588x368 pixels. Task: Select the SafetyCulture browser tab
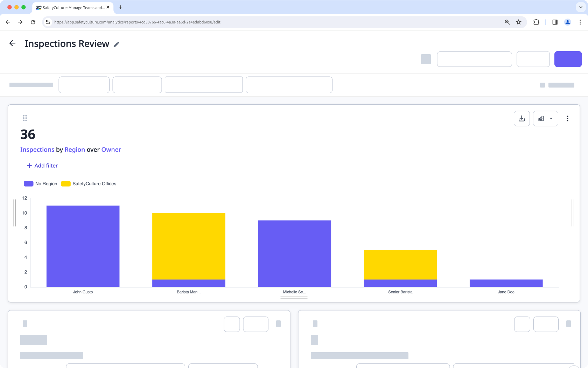[73, 7]
